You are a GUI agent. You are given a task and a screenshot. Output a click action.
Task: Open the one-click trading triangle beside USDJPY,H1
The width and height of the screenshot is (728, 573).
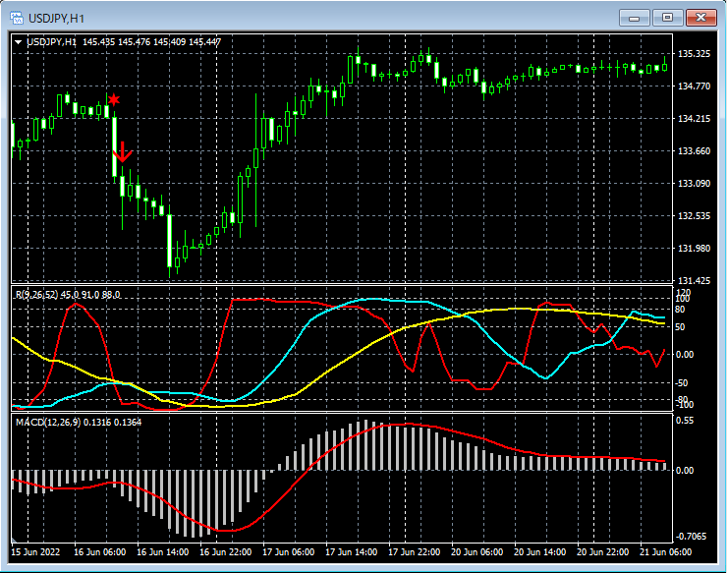coord(19,41)
